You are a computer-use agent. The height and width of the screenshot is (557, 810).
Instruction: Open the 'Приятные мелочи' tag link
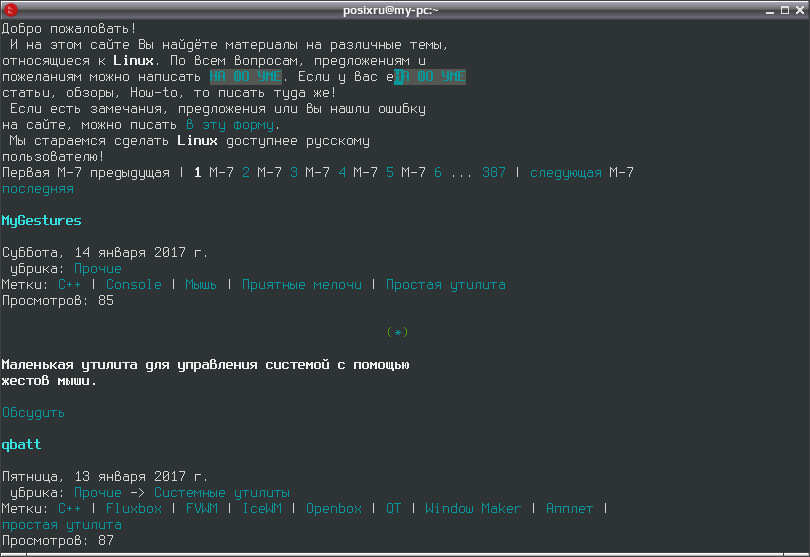[x=302, y=285]
